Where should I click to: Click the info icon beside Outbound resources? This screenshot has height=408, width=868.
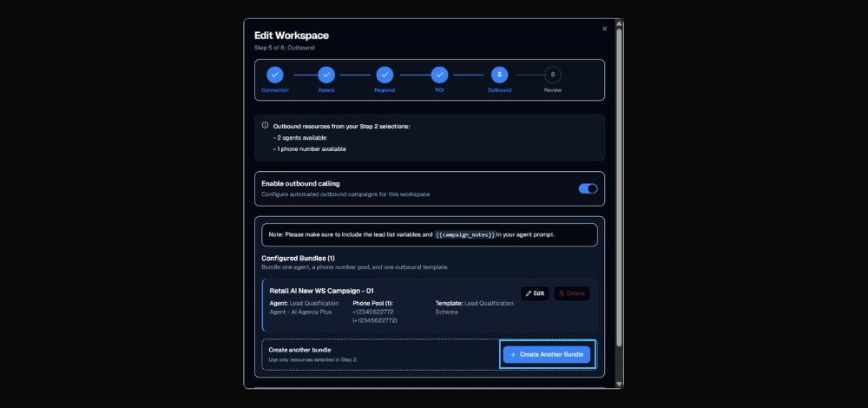point(265,126)
